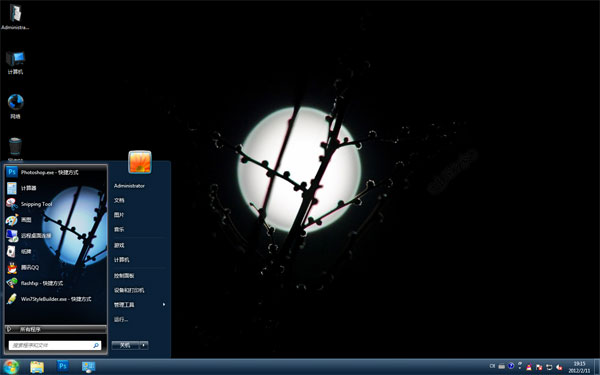Click the user account flower picture
600x375 pixels.
140,162
